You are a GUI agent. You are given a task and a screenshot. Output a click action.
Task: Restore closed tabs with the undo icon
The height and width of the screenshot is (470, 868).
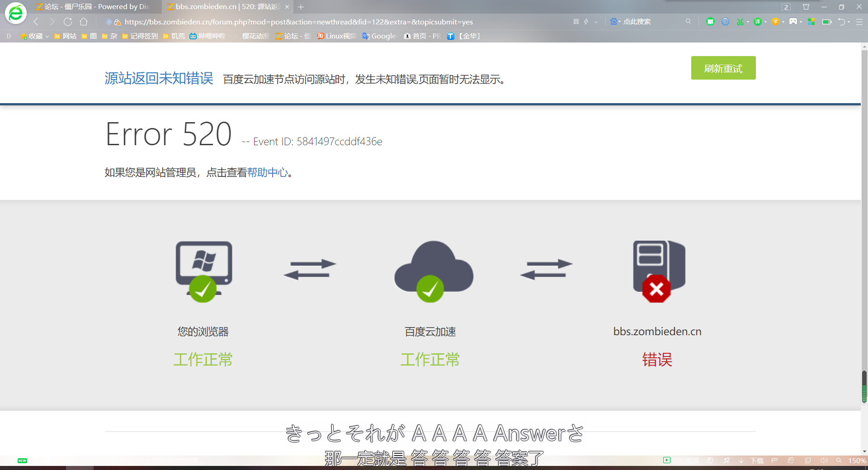842,21
